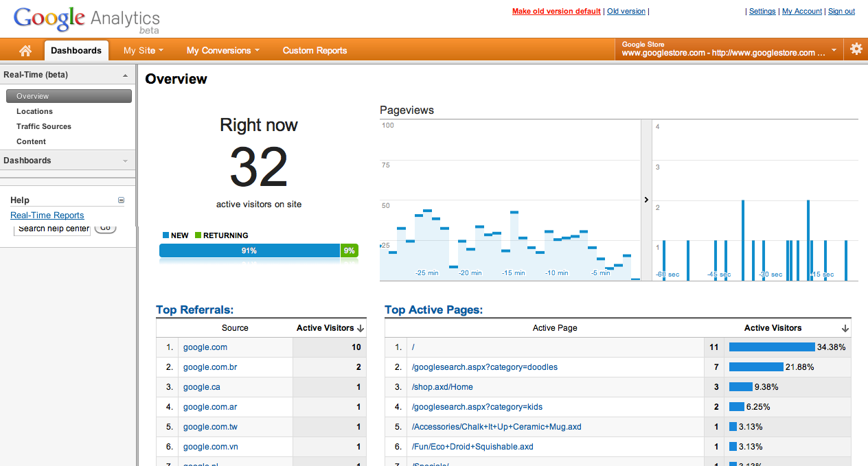Open the My Site dropdown menu

pos(142,49)
